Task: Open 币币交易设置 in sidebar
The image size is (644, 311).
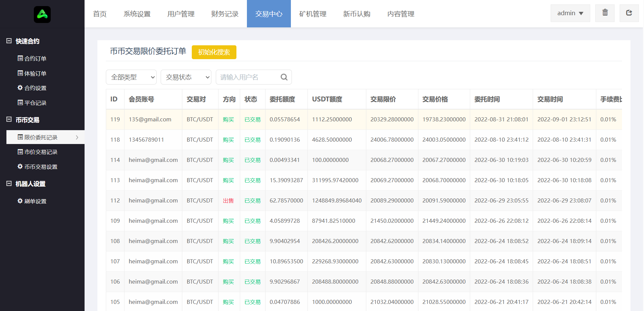Action: click(38, 167)
